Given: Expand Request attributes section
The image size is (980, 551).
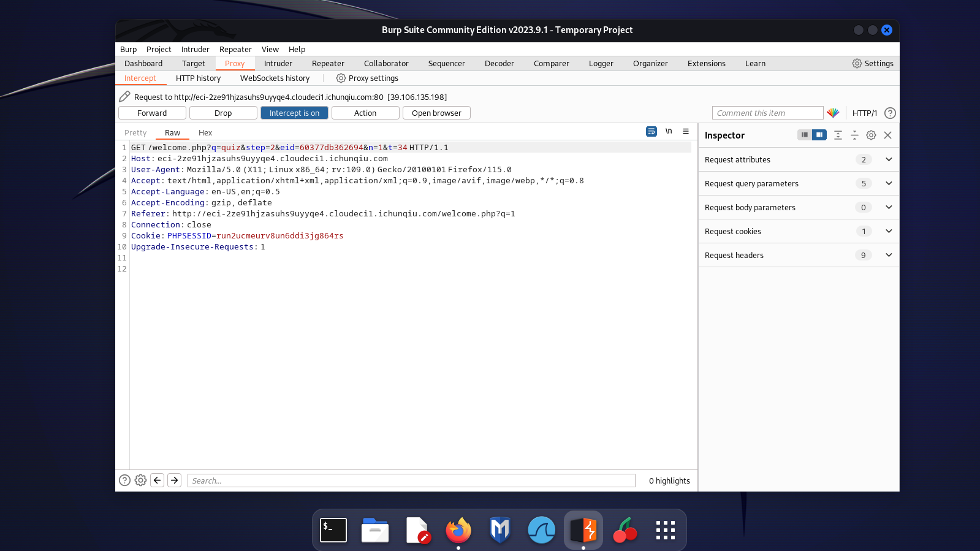Looking at the screenshot, I should 888,159.
